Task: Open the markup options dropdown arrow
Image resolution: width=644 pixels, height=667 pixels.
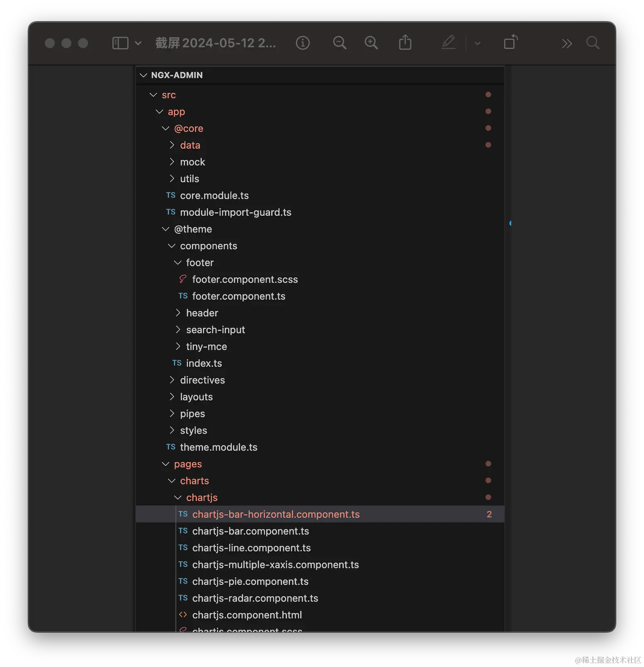Action: (x=478, y=43)
